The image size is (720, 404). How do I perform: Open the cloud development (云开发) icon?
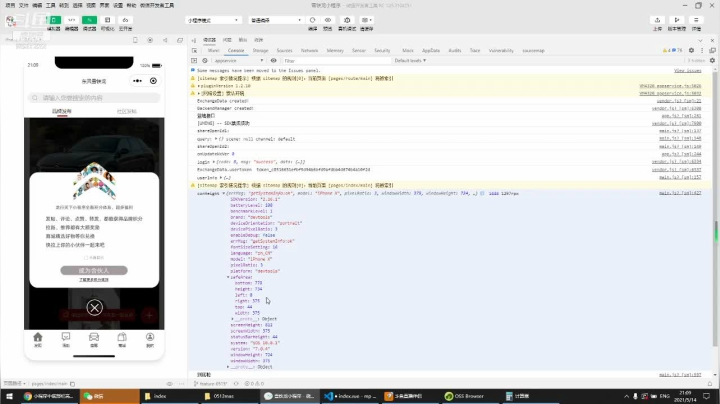[x=125, y=20]
